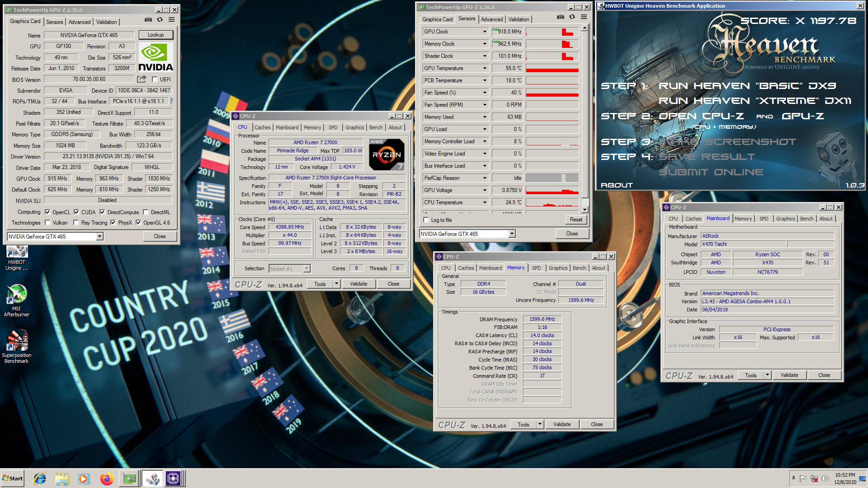
Task: Click the Action Center flag tray icon
Action: pos(803,479)
